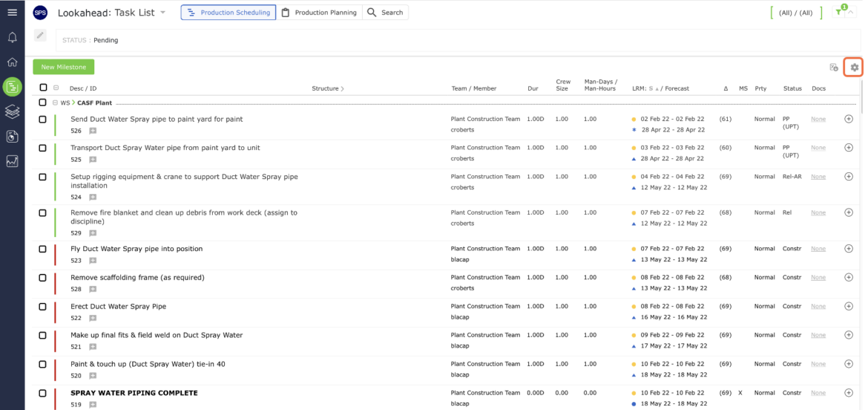Add comment on task 523
The image size is (868, 410).
tap(93, 261)
